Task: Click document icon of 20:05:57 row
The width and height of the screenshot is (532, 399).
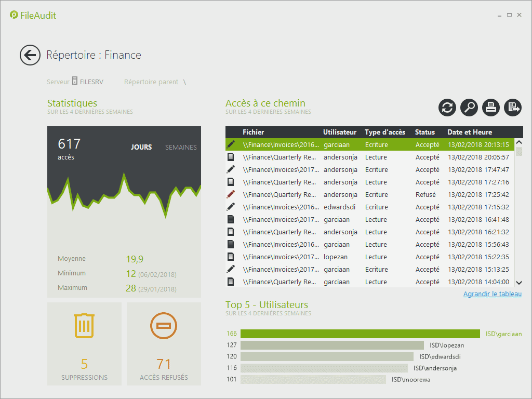Action: 231,157
